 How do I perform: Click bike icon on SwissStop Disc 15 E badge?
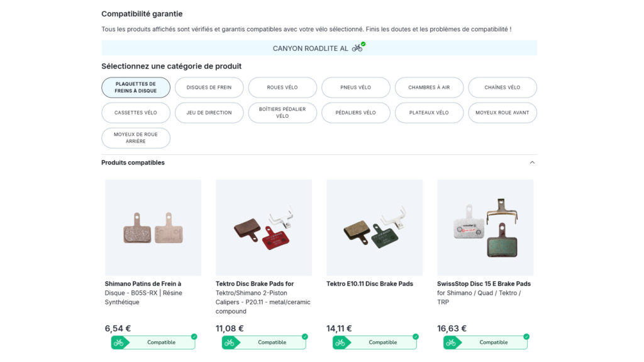450,342
